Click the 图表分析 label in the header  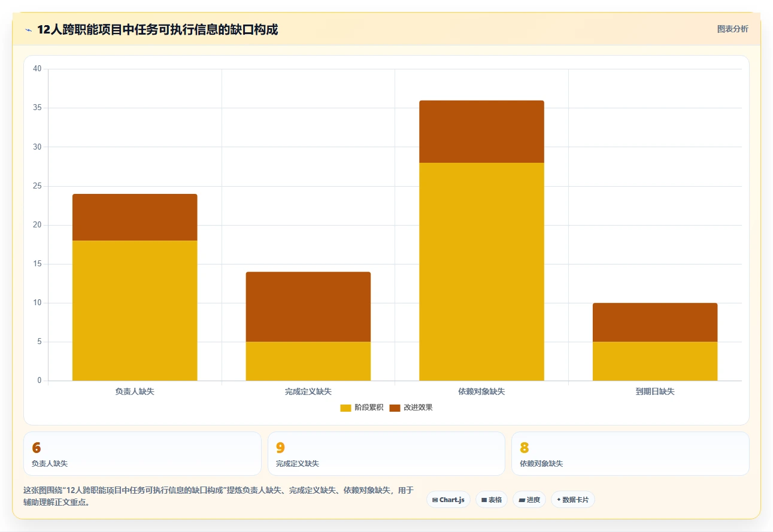click(732, 29)
